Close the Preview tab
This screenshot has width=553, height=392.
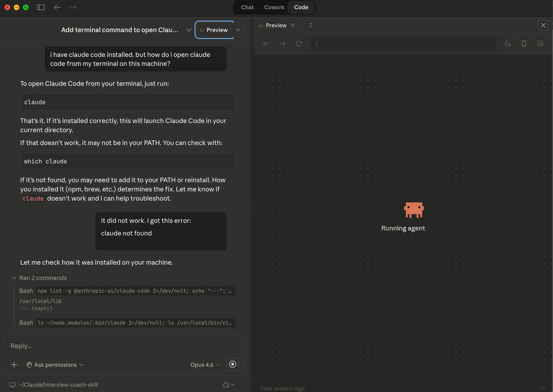click(292, 25)
